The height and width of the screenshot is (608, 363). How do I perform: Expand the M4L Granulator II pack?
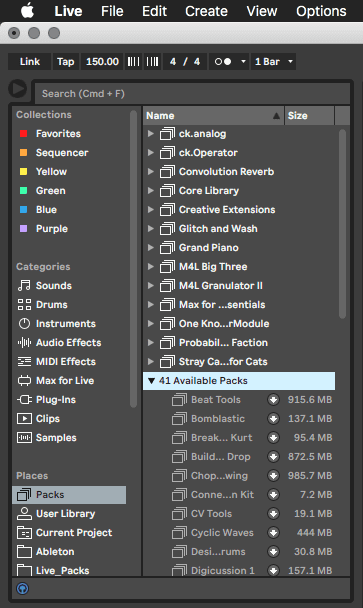151,286
